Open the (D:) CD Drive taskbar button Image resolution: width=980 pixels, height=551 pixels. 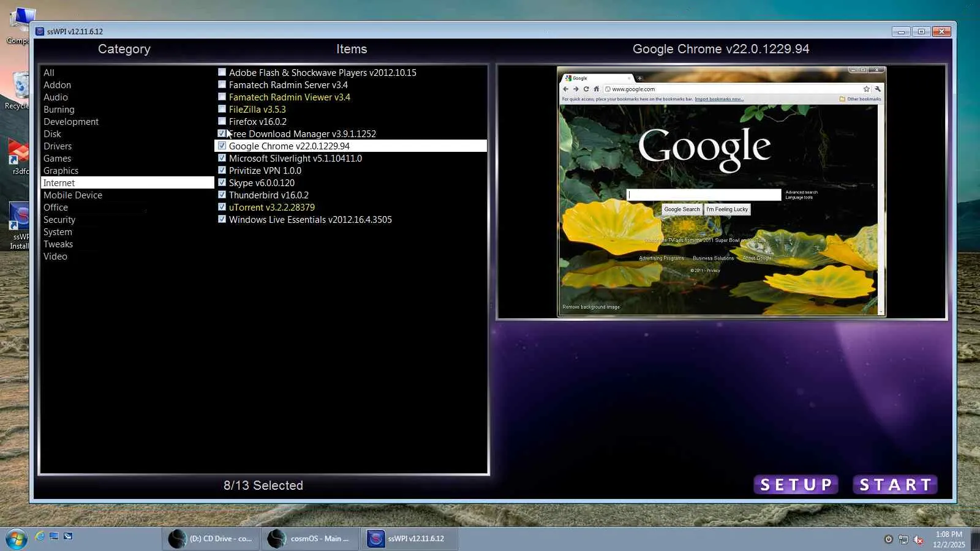[211, 539]
